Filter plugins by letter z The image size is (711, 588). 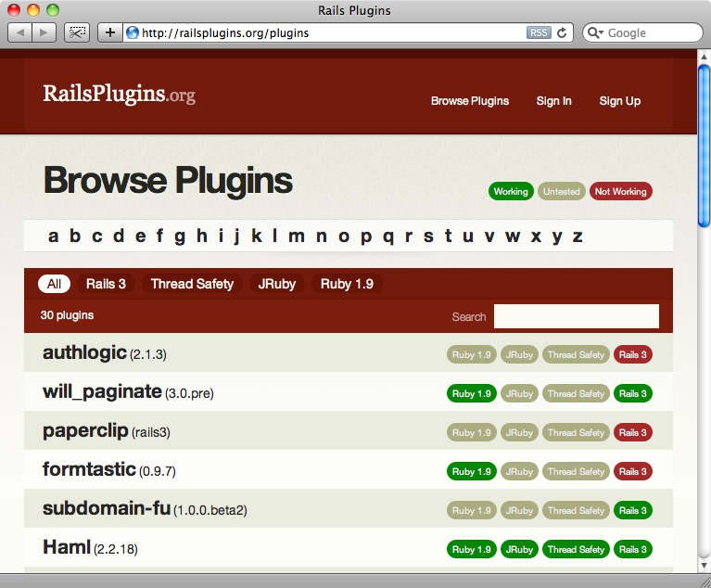click(578, 236)
